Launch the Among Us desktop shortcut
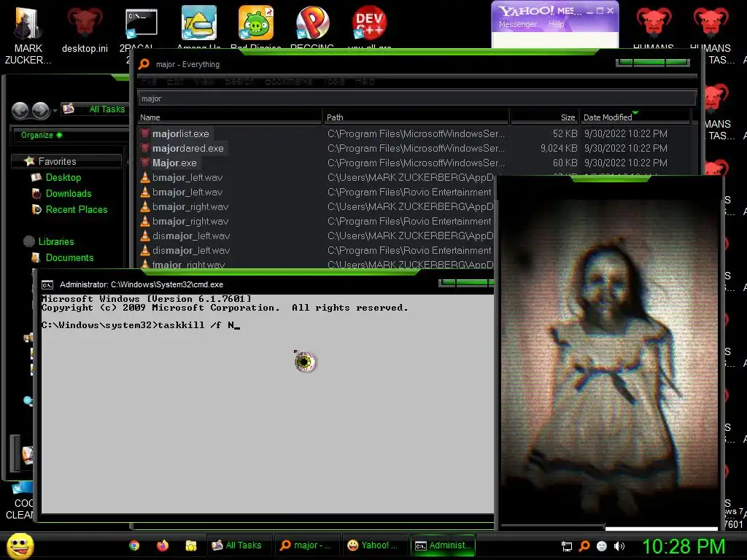 (198, 23)
